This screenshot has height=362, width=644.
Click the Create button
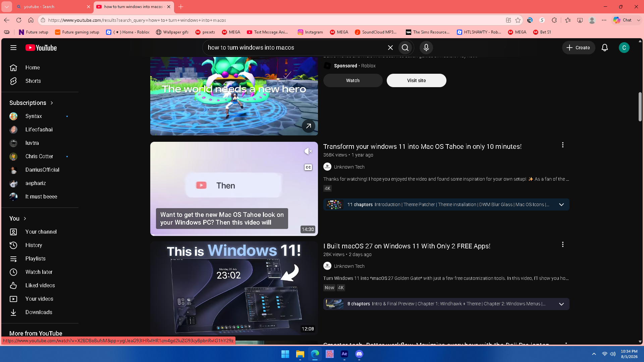click(x=578, y=48)
